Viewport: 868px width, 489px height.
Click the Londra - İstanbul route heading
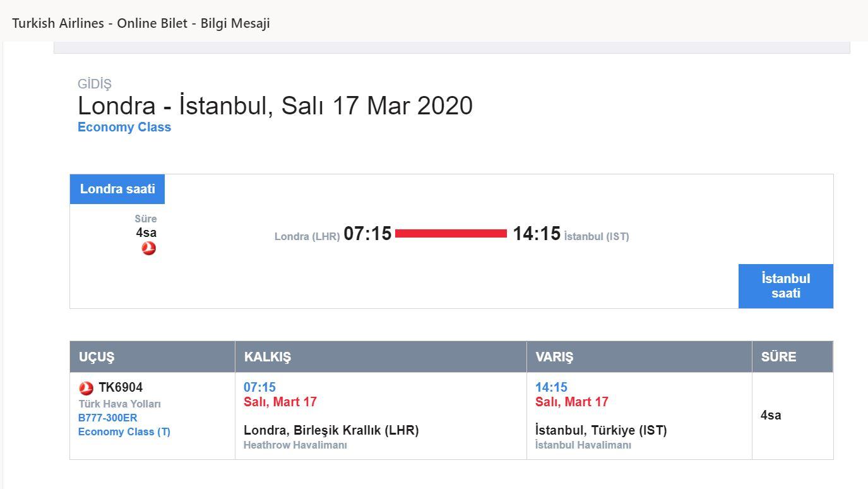coord(275,106)
